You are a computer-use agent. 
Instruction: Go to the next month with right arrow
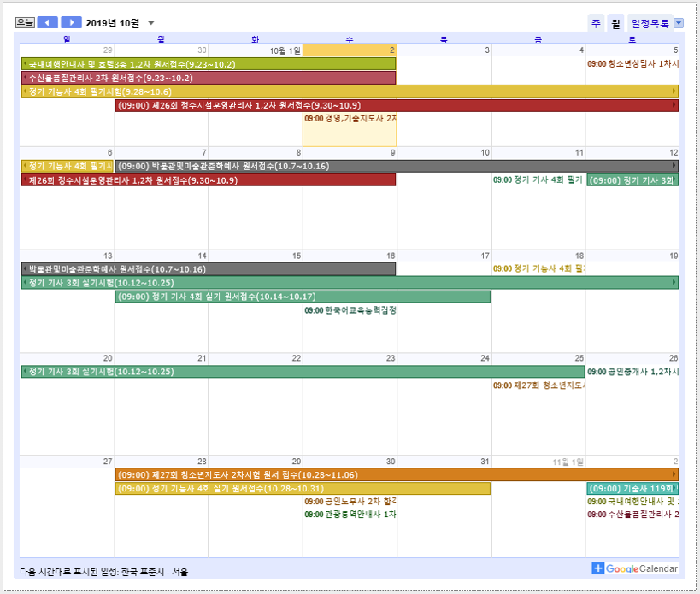(x=72, y=22)
